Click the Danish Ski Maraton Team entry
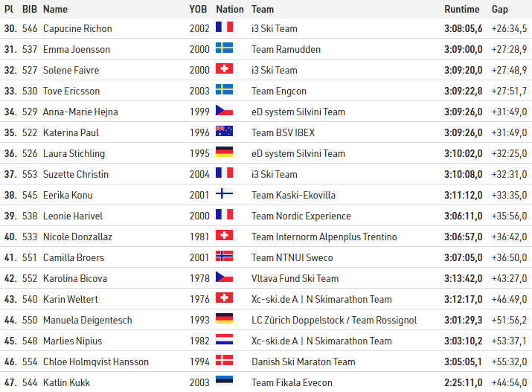This screenshot has width=532, height=392. click(x=303, y=362)
